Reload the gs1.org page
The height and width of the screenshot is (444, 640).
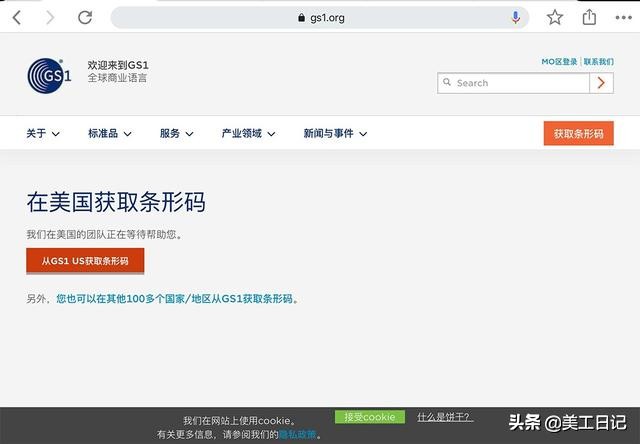tap(85, 17)
